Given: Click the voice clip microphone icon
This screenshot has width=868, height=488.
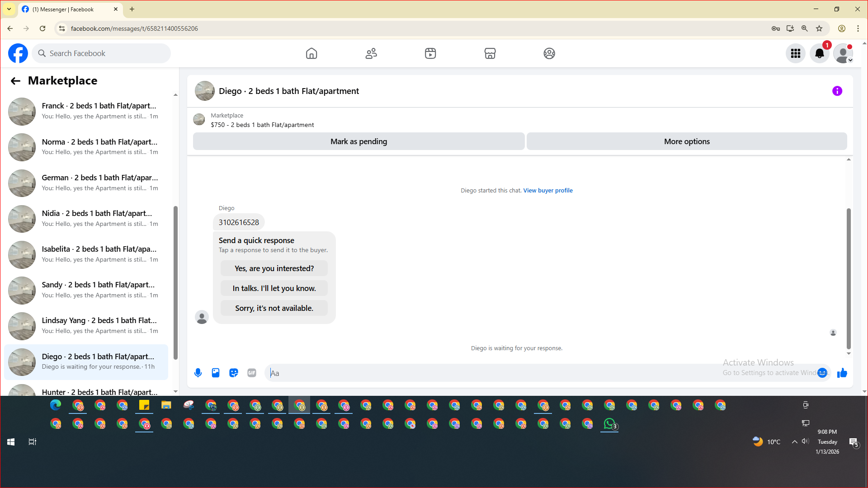Looking at the screenshot, I should point(198,373).
